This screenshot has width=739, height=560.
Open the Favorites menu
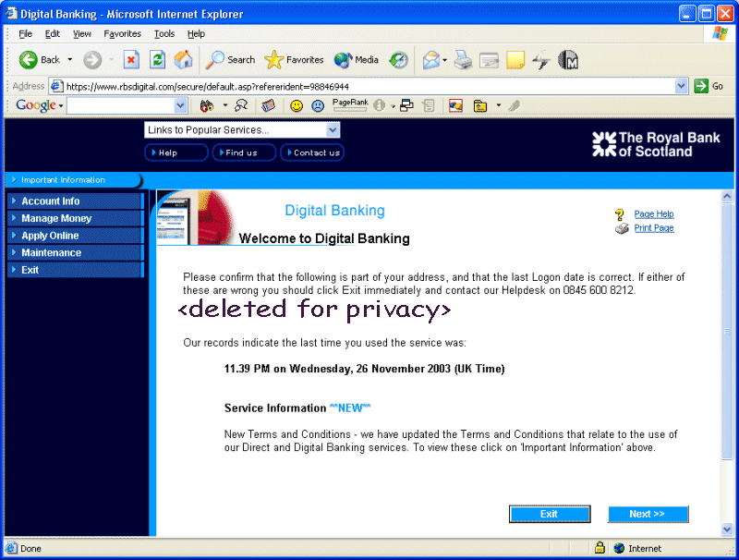tap(122, 34)
